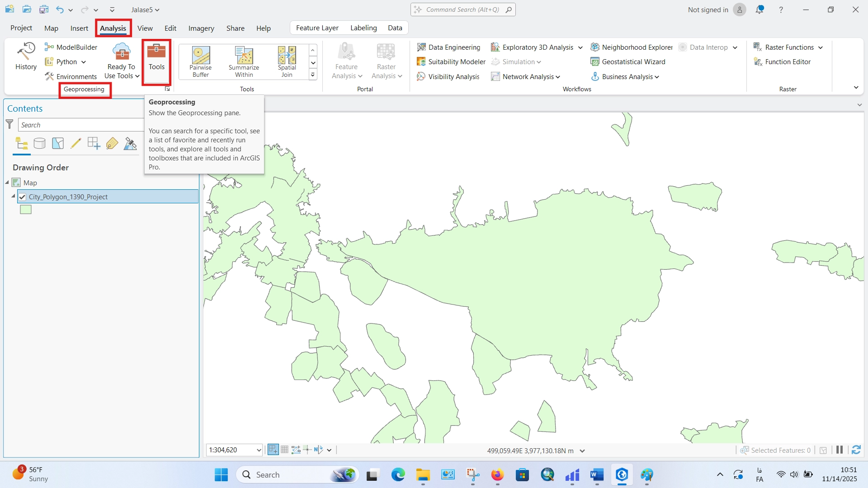Click the Windows Start button
This screenshot has height=488, width=868.
tap(221, 474)
